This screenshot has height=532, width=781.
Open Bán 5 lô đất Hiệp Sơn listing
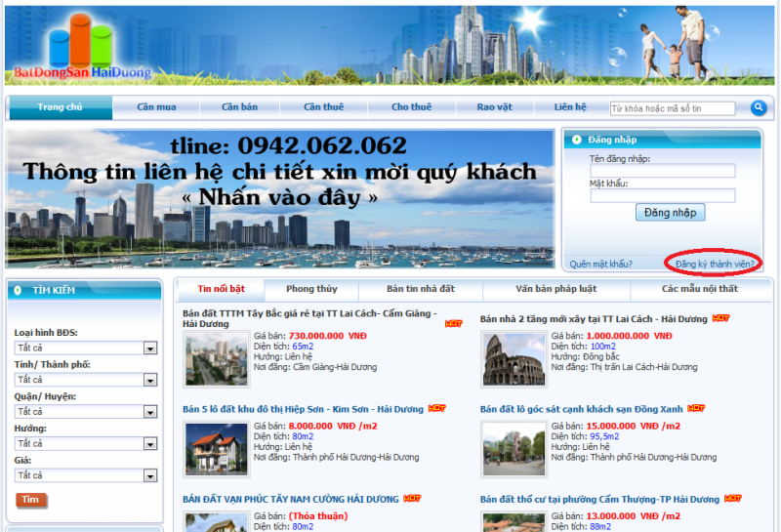[x=303, y=409]
